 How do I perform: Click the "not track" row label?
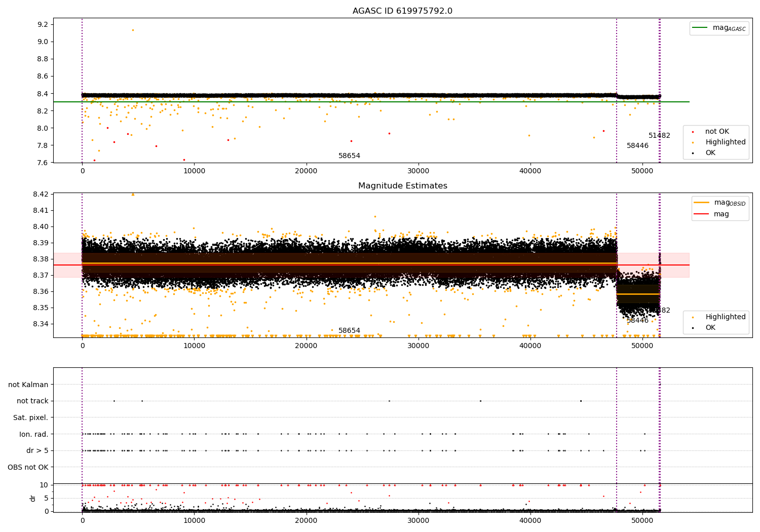point(32,401)
